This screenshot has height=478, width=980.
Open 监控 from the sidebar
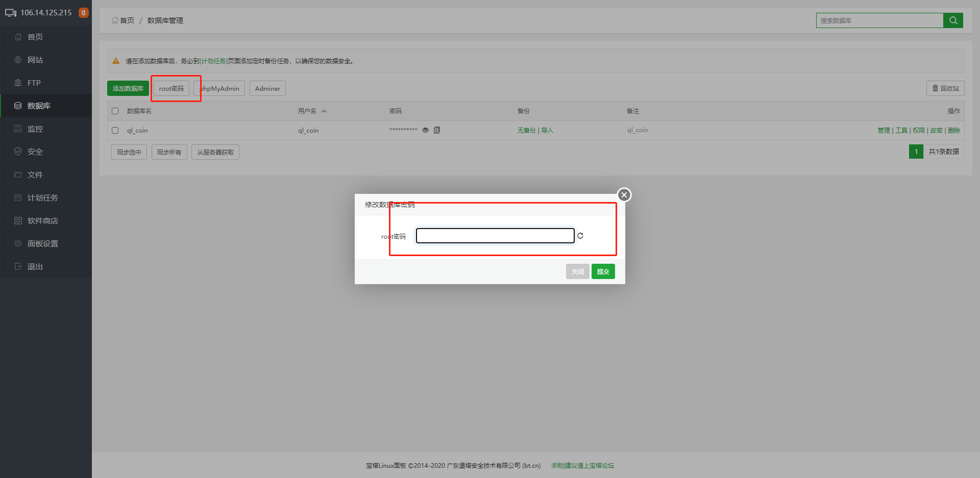[46, 129]
